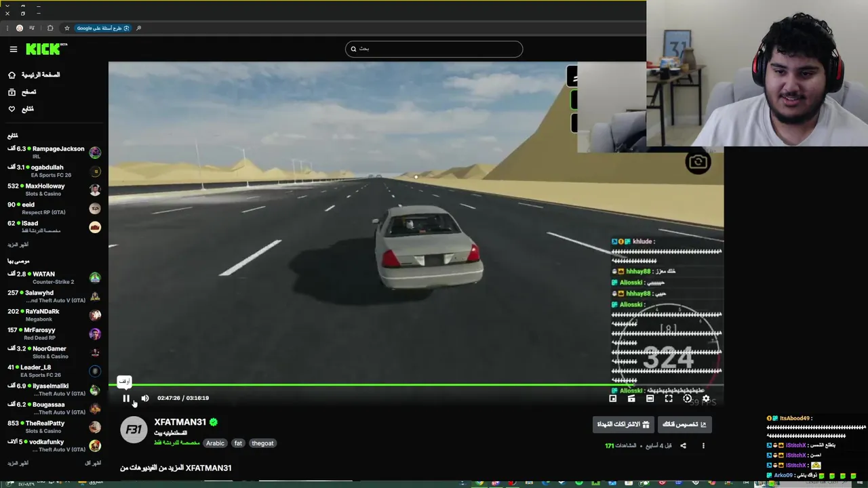
Task: Click the RampageJackson avatar
Action: point(95,153)
